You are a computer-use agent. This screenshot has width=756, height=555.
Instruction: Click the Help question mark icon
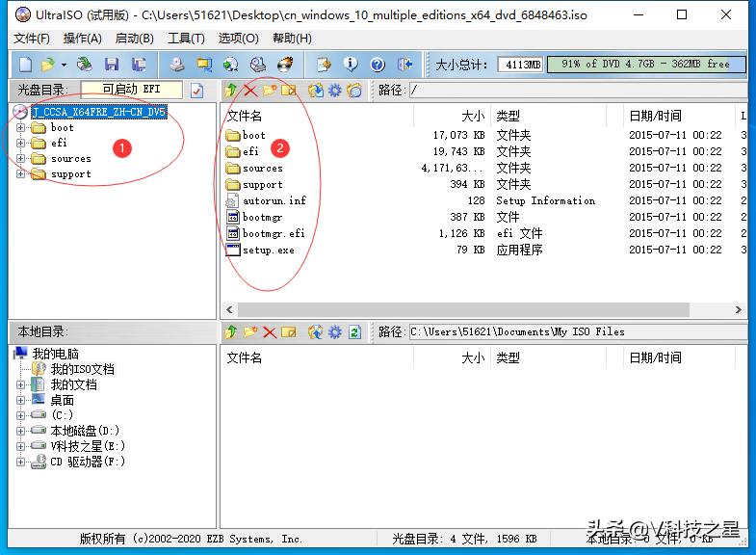[378, 65]
